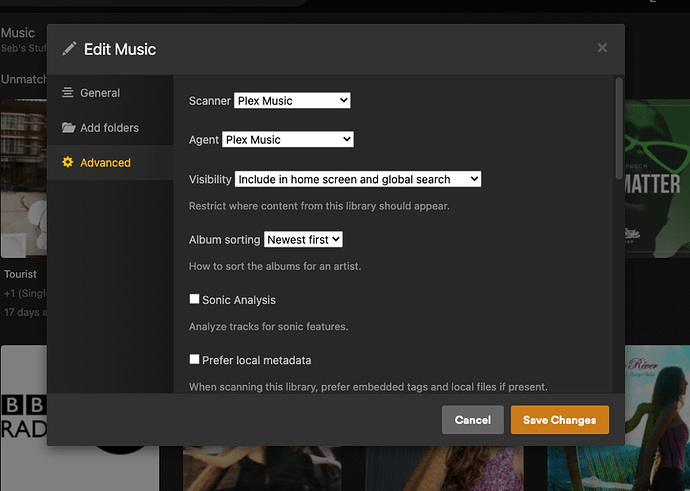690x491 pixels.
Task: Enable the Sonic Analysis checkbox
Action: coord(195,299)
